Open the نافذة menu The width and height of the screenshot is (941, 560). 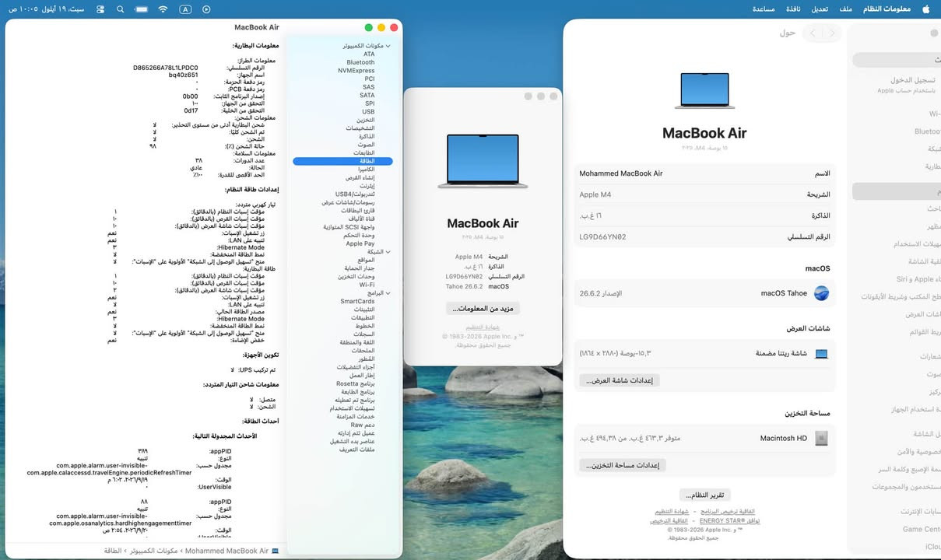tap(793, 9)
